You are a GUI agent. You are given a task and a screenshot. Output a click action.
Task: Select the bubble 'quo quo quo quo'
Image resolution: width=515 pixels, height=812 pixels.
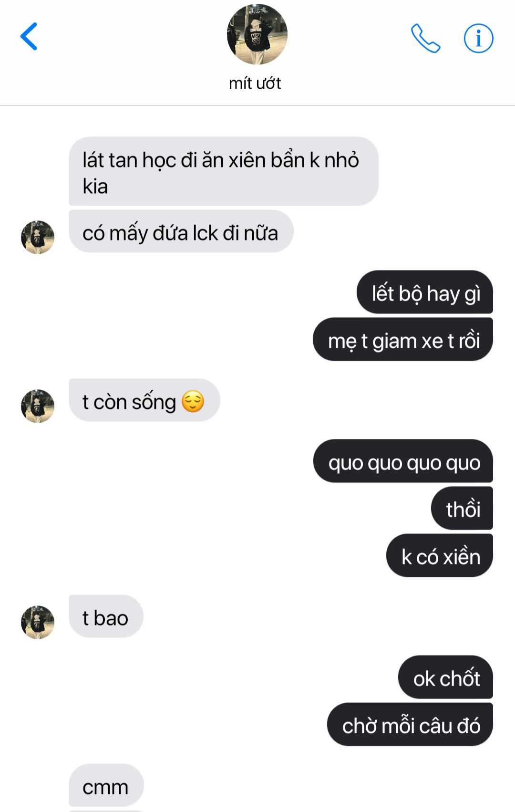point(403,461)
